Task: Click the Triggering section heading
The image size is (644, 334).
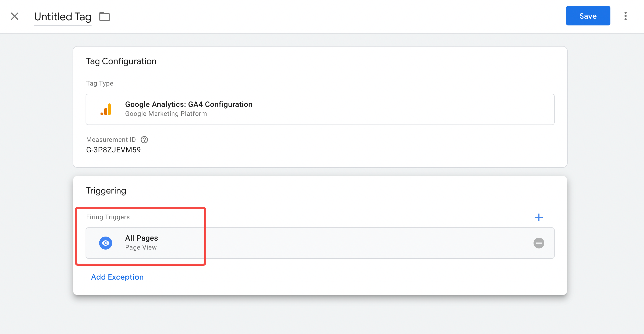Action: pos(106,191)
